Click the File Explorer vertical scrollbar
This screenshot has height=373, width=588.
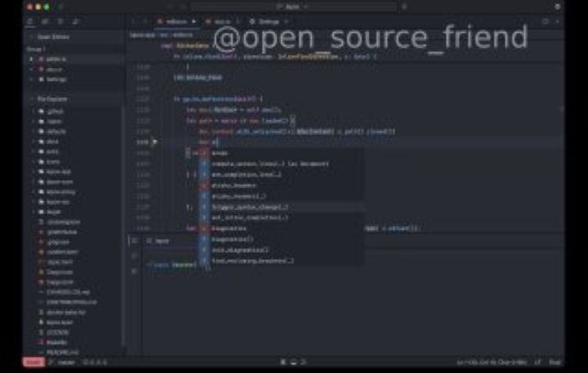[123, 225]
